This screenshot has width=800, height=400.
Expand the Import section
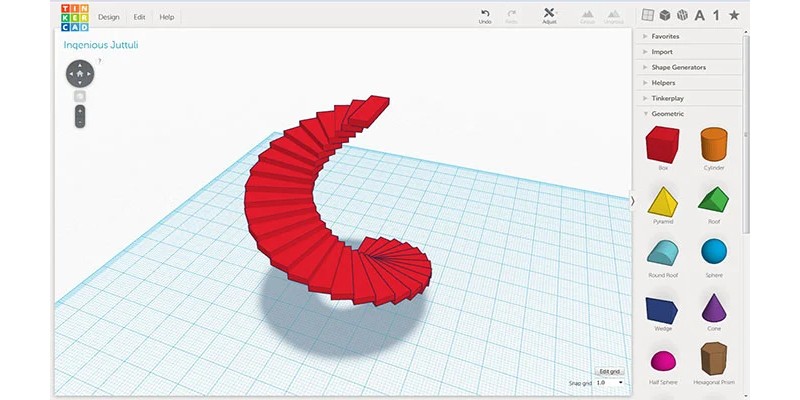click(x=688, y=52)
